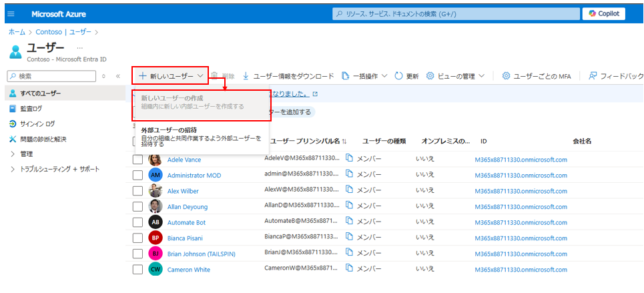Copy AllanD principal name with copy icon
644x293 pixels.
(x=350, y=205)
